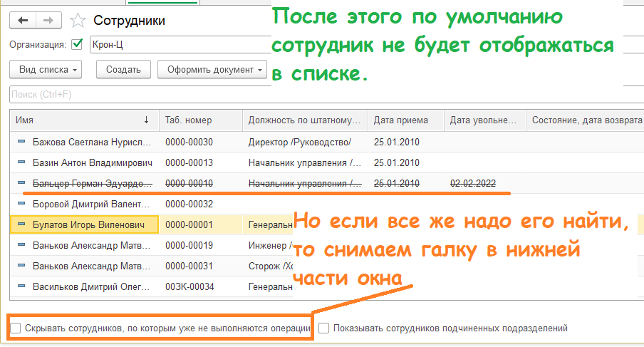The height and width of the screenshot is (347, 644).
Task: Click the Крон-Ц organization field
Action: pyautogui.click(x=181, y=44)
